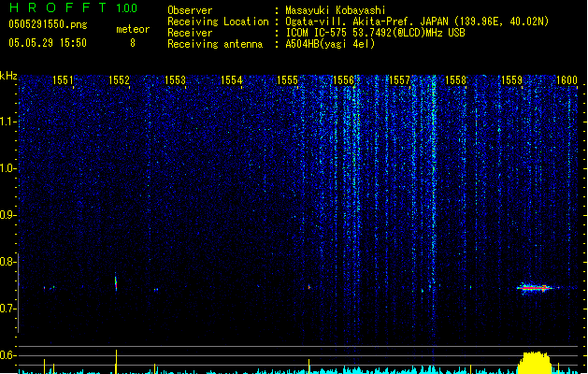588x374 pixels.
Task: Click the 1553 time marker
Action: [175, 80]
